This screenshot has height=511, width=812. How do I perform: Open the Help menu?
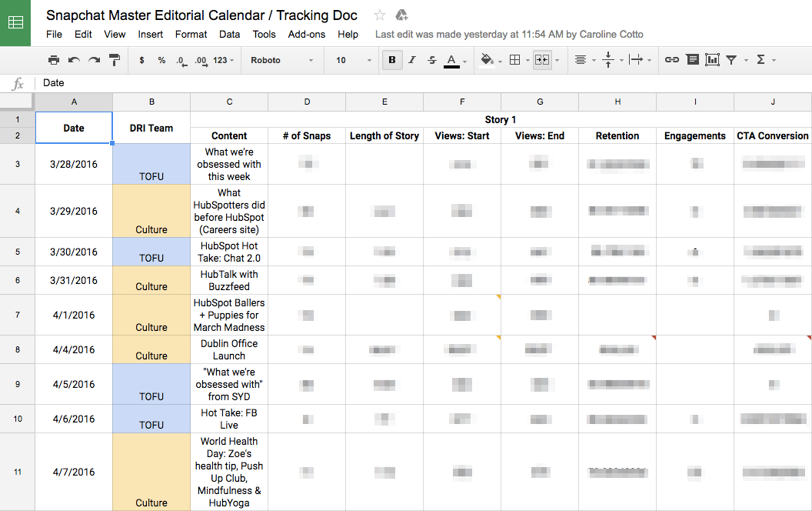point(348,34)
